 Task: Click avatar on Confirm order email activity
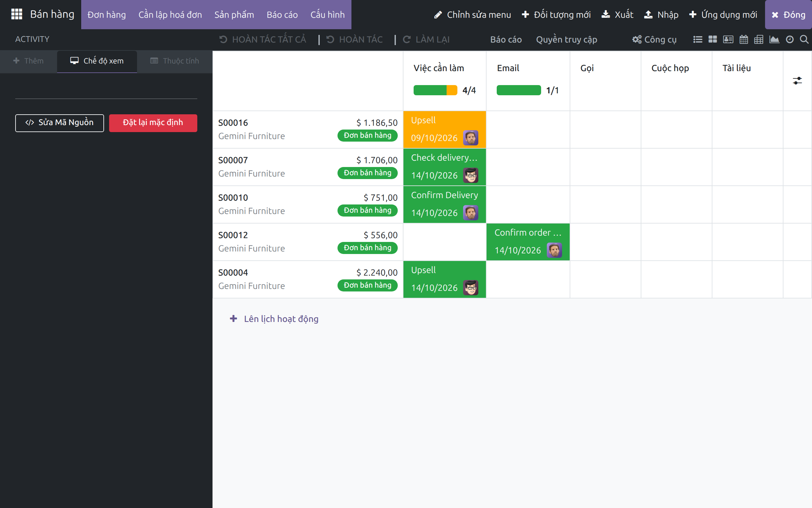[554, 250]
